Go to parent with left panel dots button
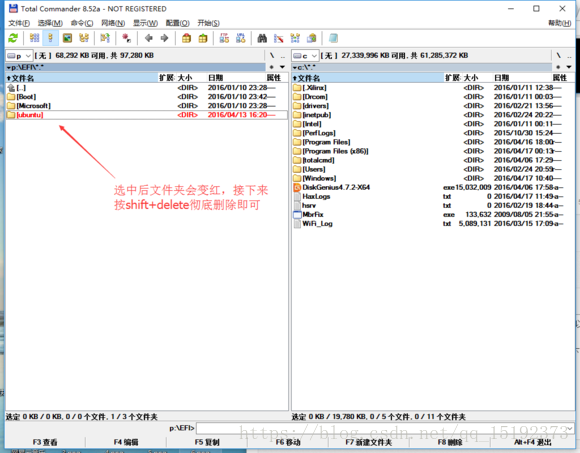 point(283,56)
